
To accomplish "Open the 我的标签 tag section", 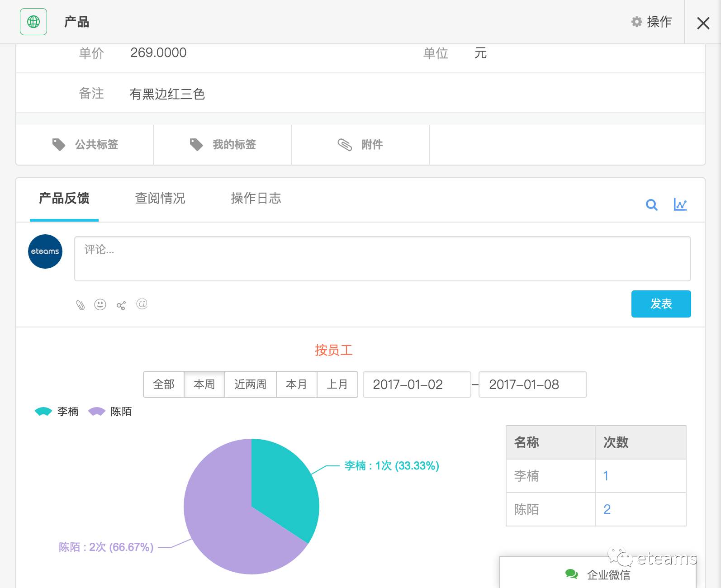I will click(223, 145).
